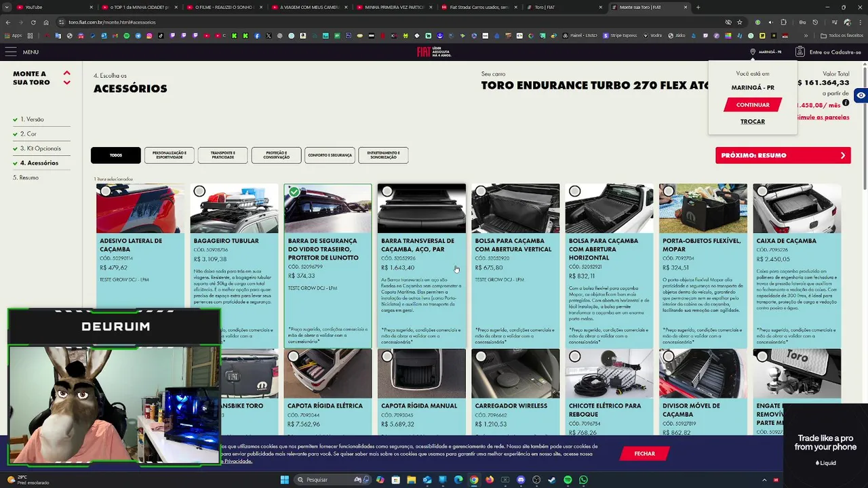Filter by Entretenimento e Sonorização
868x488 pixels.
(383, 155)
